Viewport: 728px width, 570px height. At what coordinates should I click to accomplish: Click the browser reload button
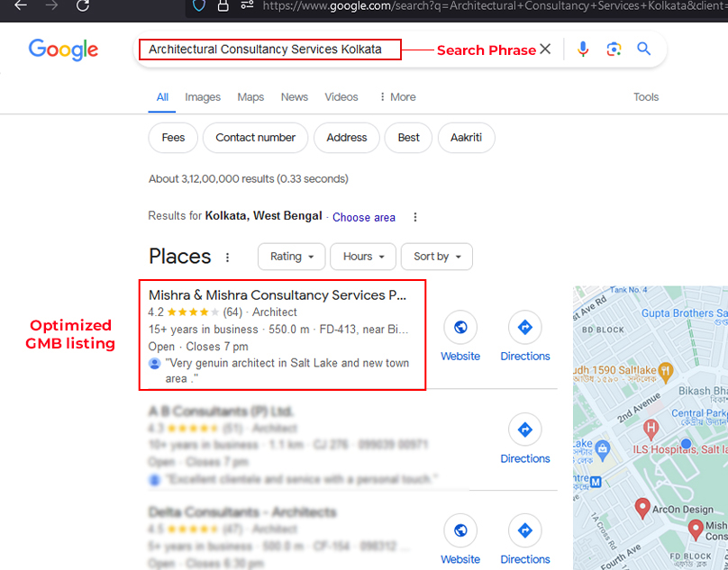[83, 5]
